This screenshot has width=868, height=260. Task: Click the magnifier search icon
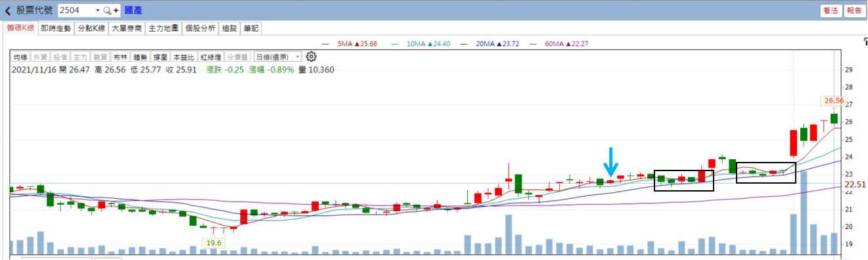coord(107,11)
